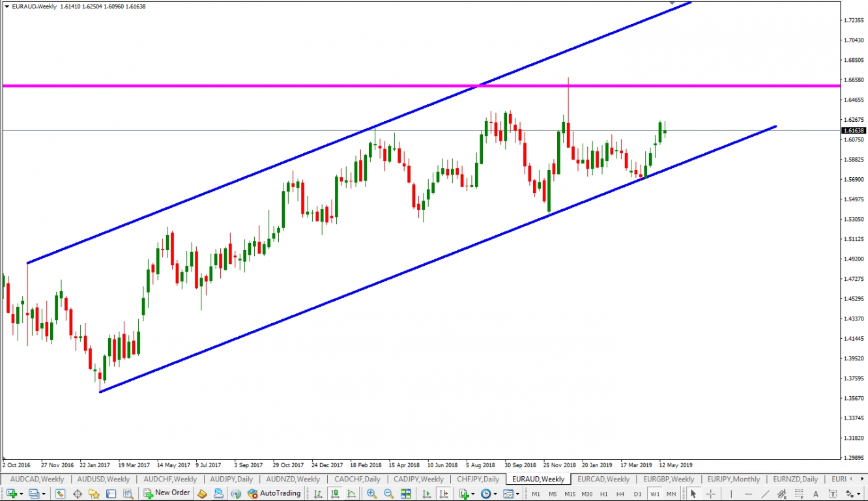Switch to bar chart display

pos(317,493)
